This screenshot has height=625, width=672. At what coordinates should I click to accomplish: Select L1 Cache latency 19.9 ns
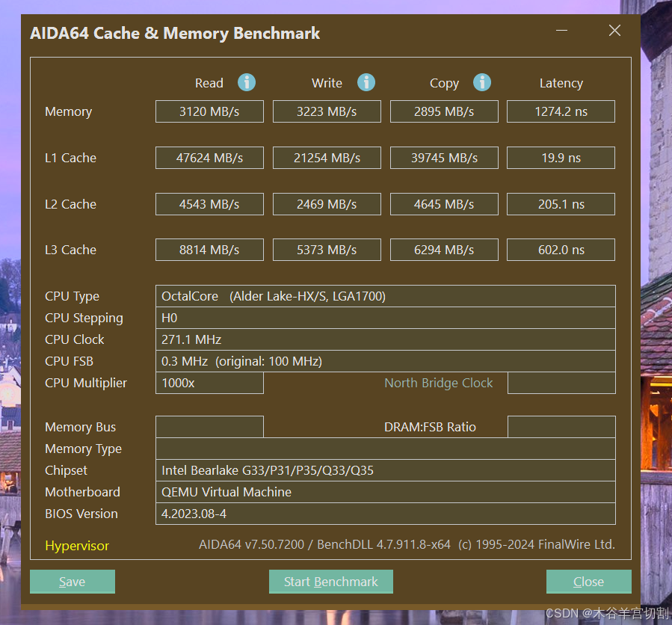561,158
